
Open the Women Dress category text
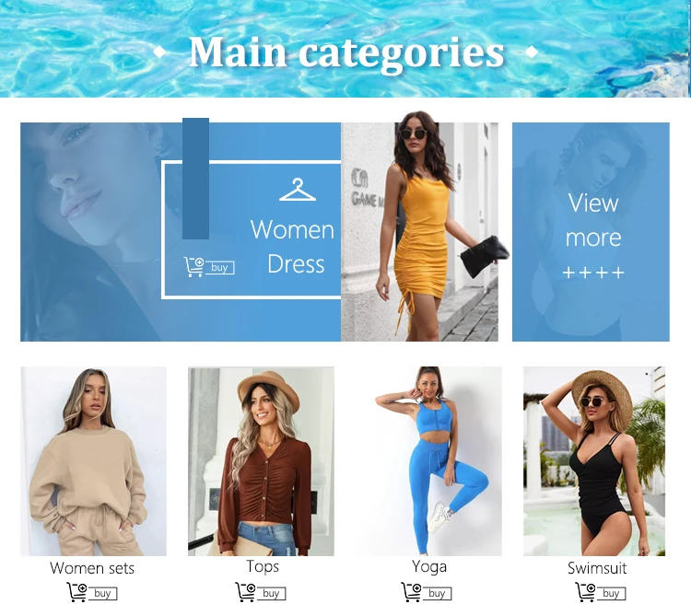tap(293, 247)
